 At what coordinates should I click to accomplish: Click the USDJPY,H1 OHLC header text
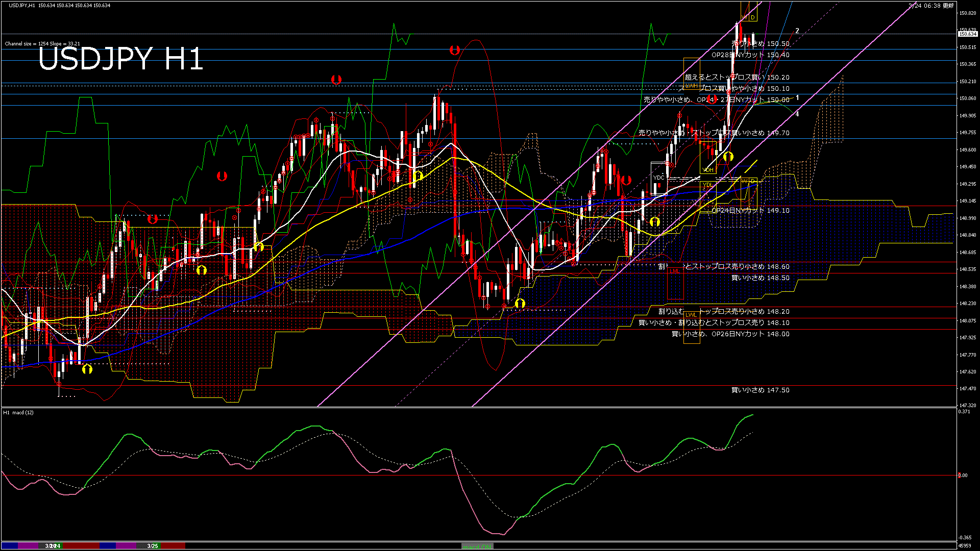pyautogui.click(x=59, y=6)
